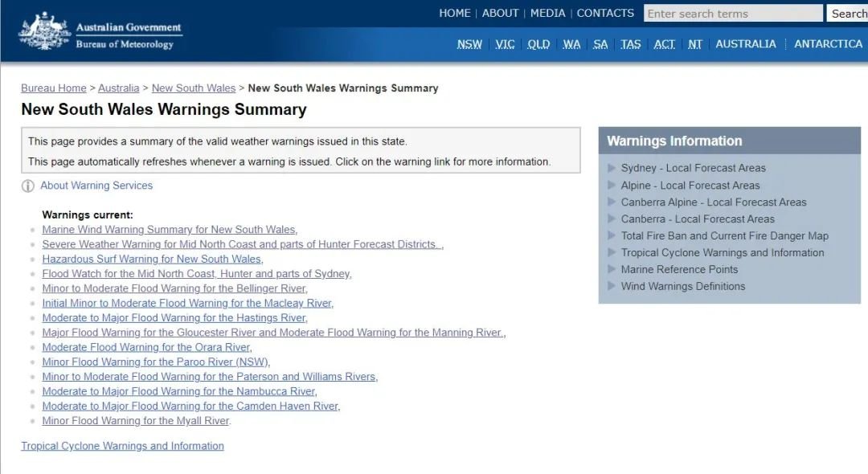The image size is (868, 474).
Task: Select the ANTARCTICA navigation tab
Action: click(828, 44)
